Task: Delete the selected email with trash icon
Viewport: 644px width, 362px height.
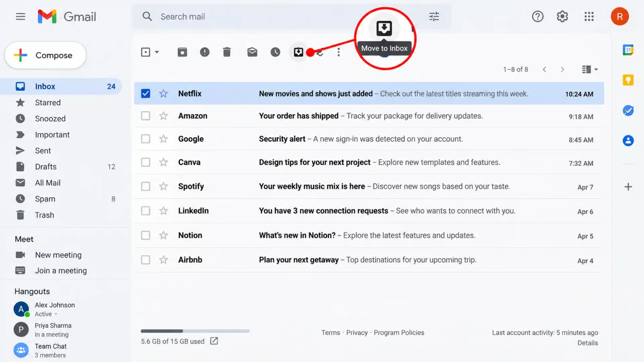Action: click(227, 52)
